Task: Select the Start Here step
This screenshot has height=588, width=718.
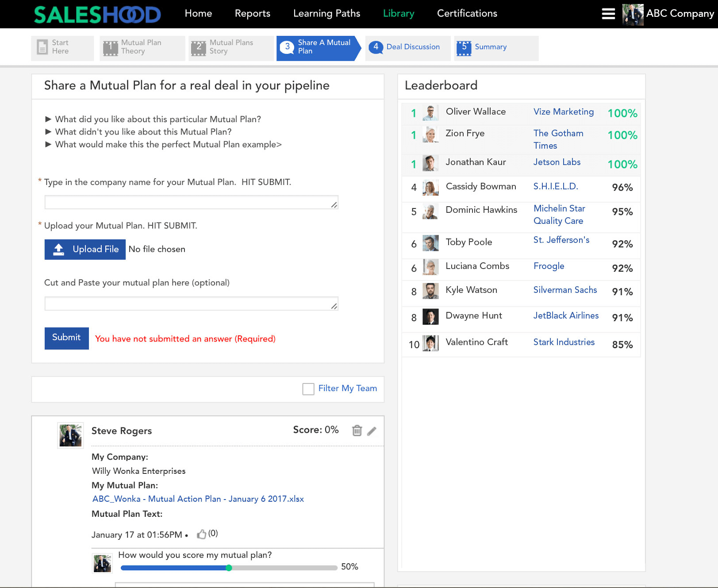Action: click(62, 48)
